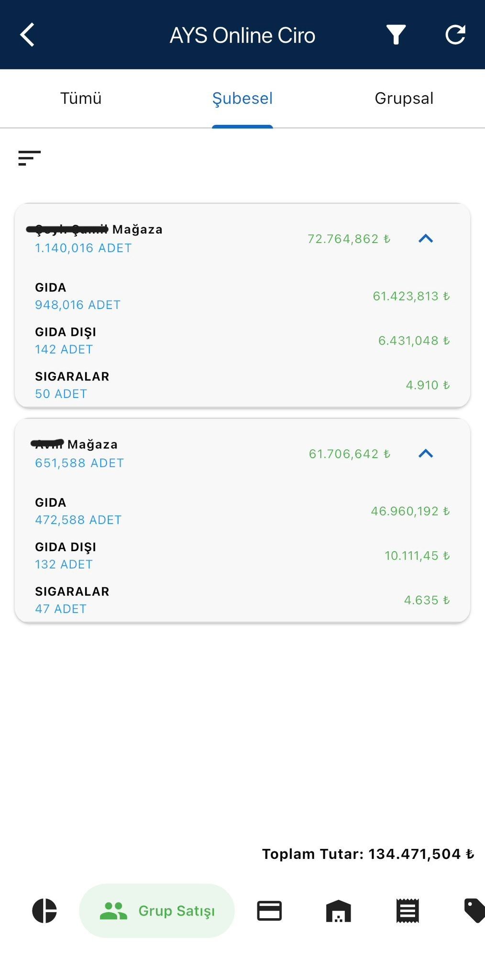This screenshot has height=980, width=485.
Task: Select GIDA DIŞI row with 142 ADET
Action: click(x=242, y=340)
